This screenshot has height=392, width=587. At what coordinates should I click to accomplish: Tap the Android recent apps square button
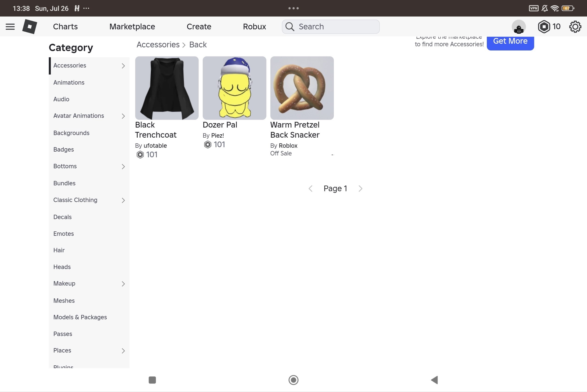(x=152, y=380)
